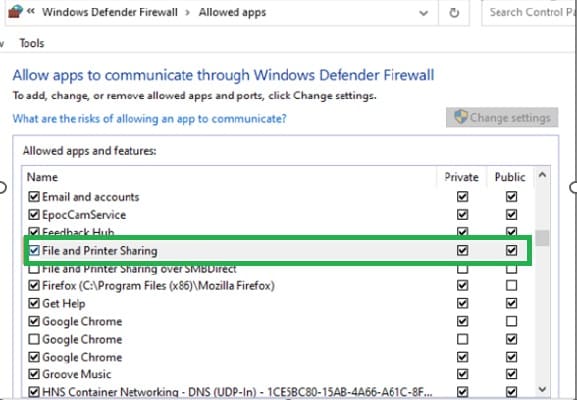This screenshot has width=577, height=400.
Task: Click the apps list scrollbar thumb
Action: tap(542, 238)
